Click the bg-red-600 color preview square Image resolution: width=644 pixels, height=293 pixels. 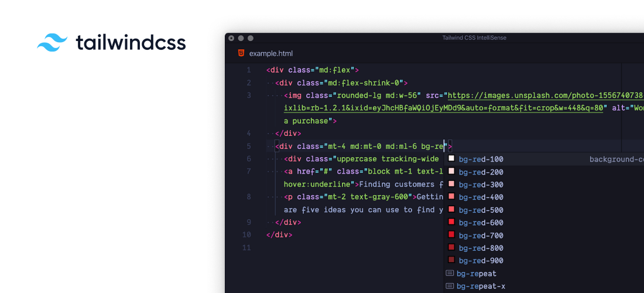pyautogui.click(x=451, y=222)
